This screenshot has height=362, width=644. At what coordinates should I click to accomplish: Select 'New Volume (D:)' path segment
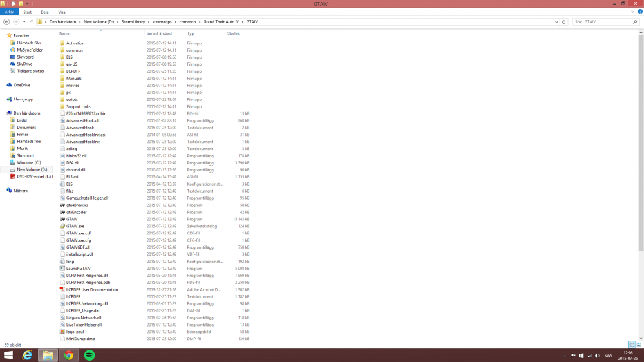point(99,22)
